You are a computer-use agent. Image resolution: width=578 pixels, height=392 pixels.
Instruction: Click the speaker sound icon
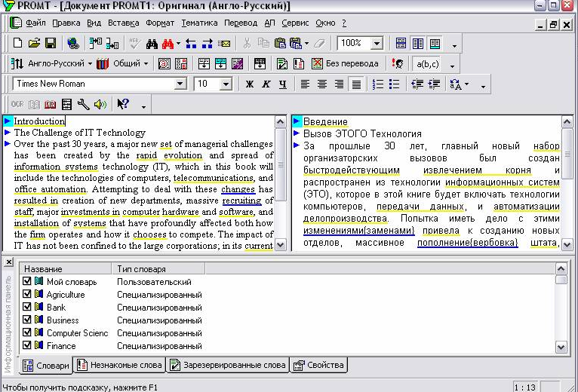pos(100,104)
